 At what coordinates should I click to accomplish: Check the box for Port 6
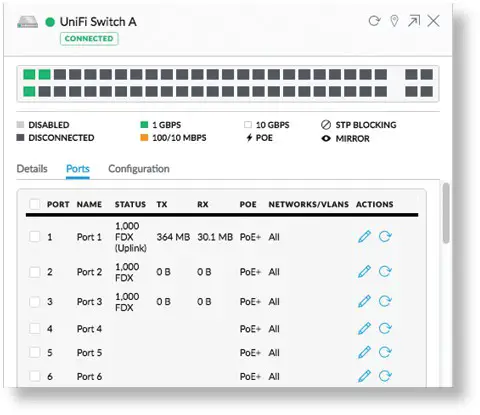34,376
